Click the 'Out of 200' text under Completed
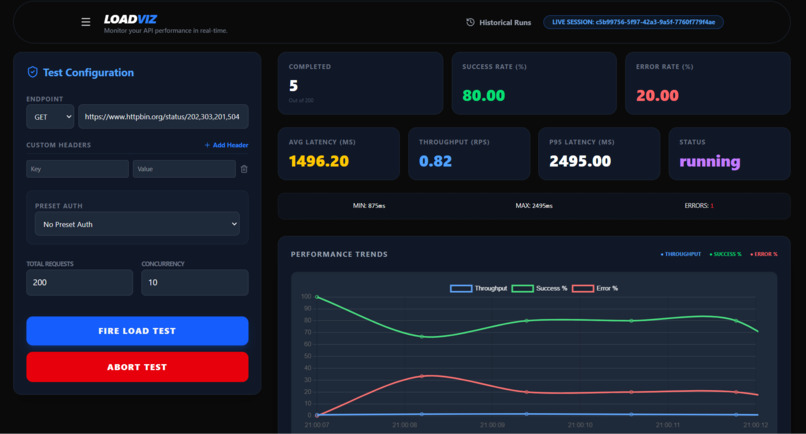 [x=301, y=100]
